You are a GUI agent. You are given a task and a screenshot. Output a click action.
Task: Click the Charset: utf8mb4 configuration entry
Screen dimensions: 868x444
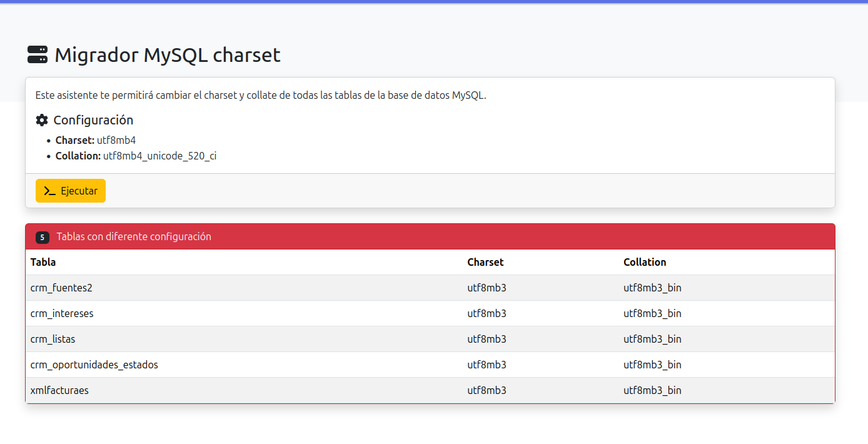coord(95,140)
